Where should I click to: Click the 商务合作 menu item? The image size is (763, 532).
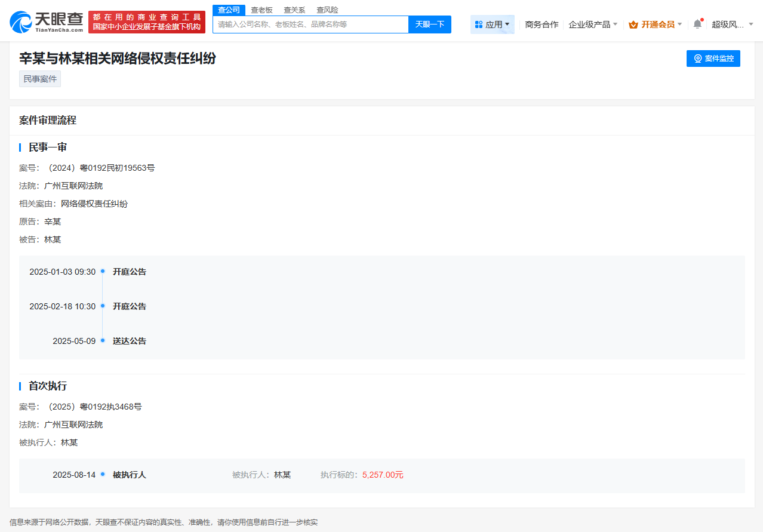541,24
